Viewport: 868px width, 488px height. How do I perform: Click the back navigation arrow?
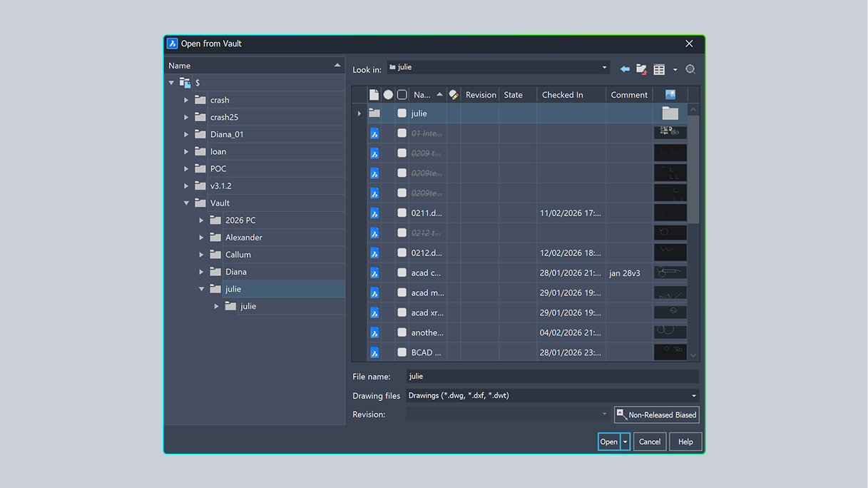(x=626, y=68)
